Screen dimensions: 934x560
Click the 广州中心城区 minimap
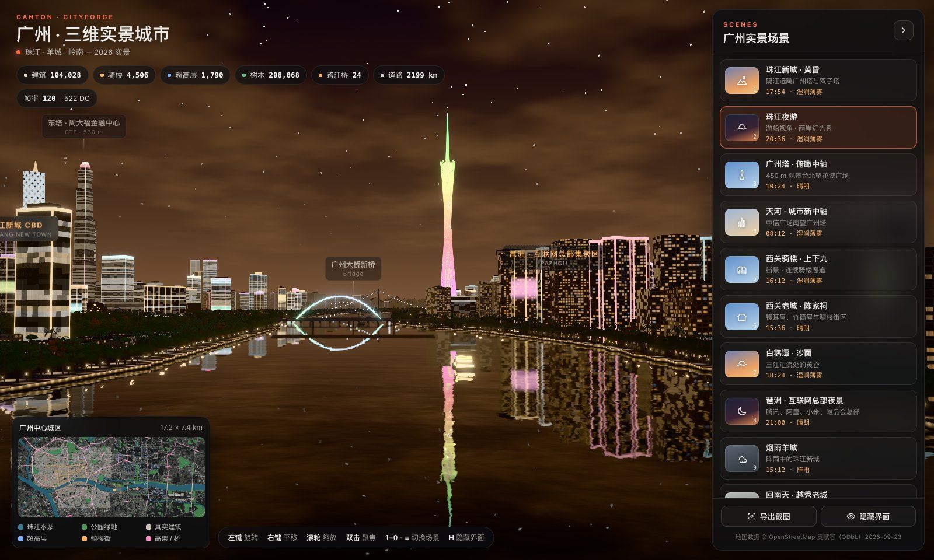coord(111,477)
